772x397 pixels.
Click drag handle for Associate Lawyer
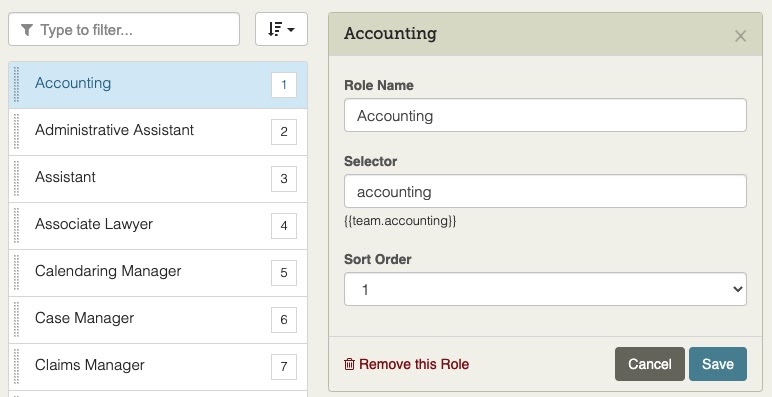[16, 226]
